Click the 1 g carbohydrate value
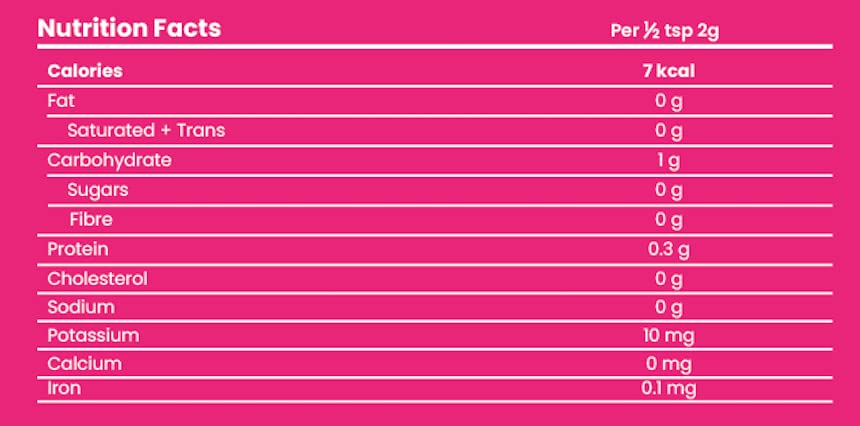Viewport: 860px width, 426px height. click(x=669, y=160)
